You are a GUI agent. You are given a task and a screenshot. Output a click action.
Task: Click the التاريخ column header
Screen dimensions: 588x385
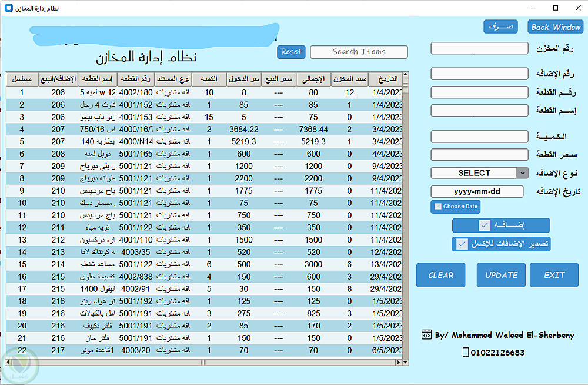(386, 79)
